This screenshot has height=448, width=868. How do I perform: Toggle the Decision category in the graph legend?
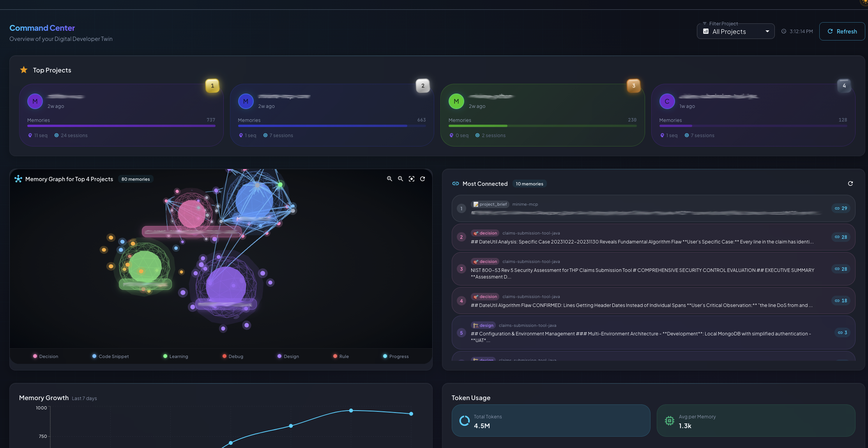point(45,356)
